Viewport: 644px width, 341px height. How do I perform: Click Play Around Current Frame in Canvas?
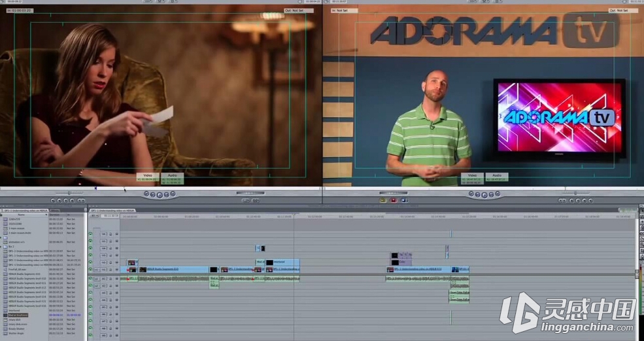click(491, 194)
